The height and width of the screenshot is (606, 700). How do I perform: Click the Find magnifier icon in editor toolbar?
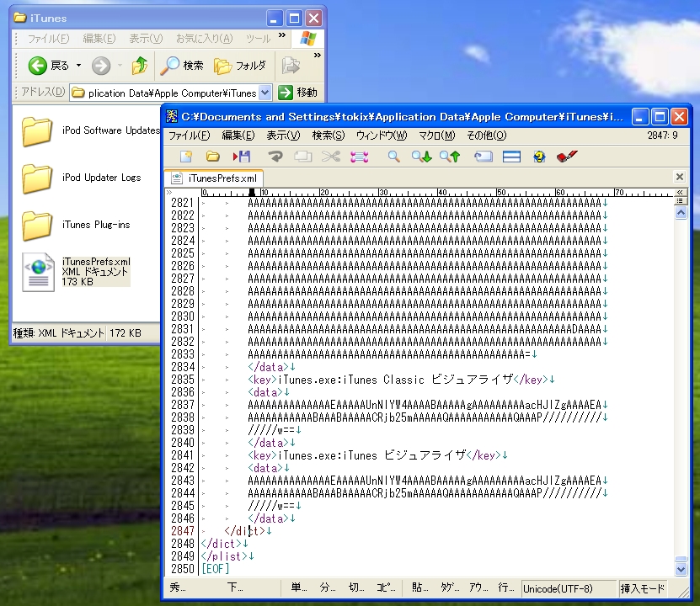(393, 157)
